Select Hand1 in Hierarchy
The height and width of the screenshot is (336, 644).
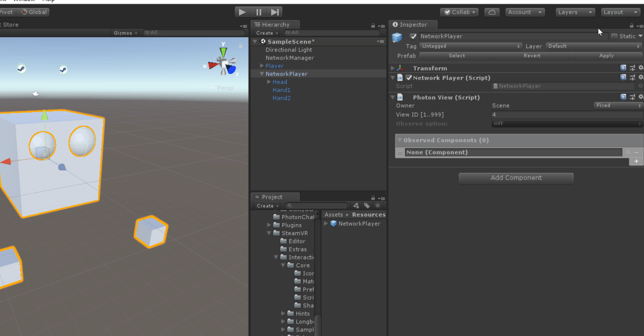(x=281, y=90)
